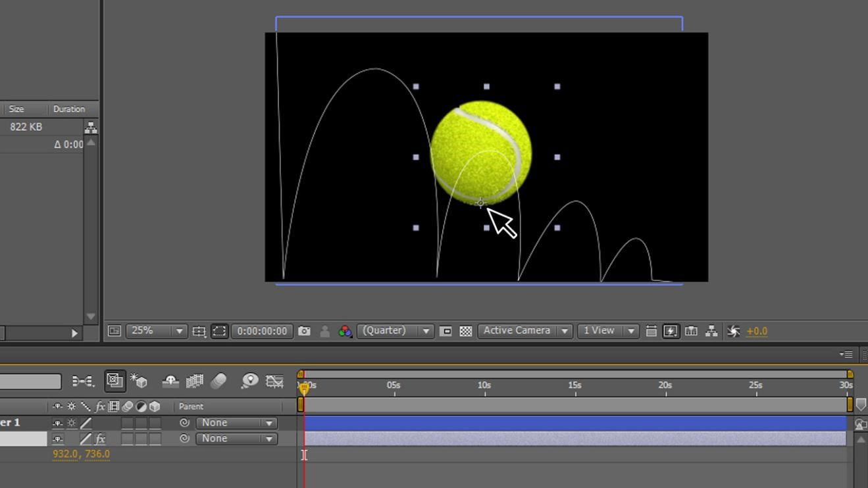Click the Region of Interest icon

(446, 331)
